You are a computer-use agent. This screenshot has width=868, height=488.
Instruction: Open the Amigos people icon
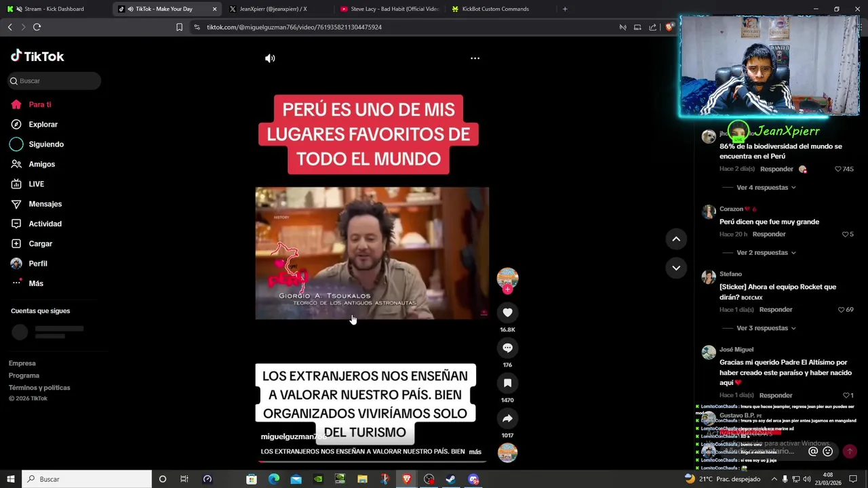tap(16, 164)
